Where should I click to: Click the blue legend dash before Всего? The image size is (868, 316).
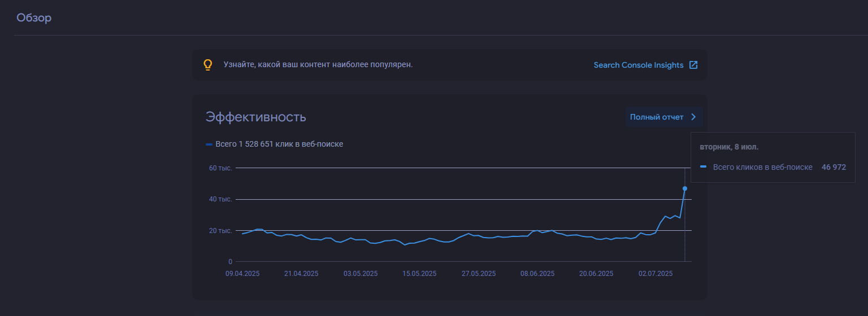click(x=209, y=144)
